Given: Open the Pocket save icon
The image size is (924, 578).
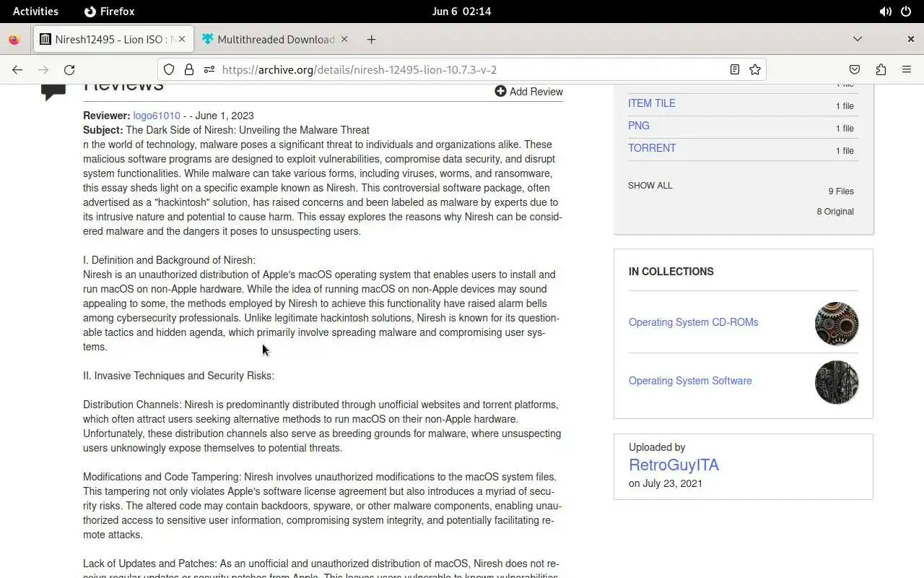Looking at the screenshot, I should pyautogui.click(x=855, y=69).
